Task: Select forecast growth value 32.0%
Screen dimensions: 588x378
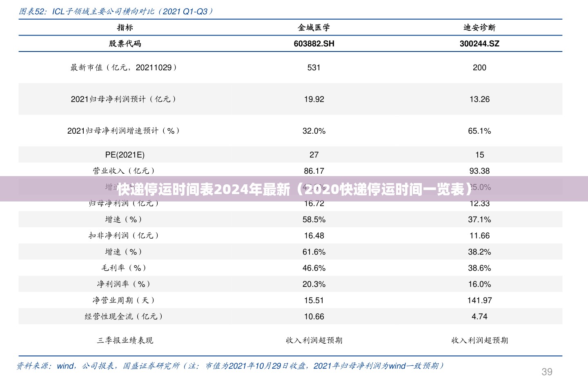Action: pyautogui.click(x=314, y=131)
